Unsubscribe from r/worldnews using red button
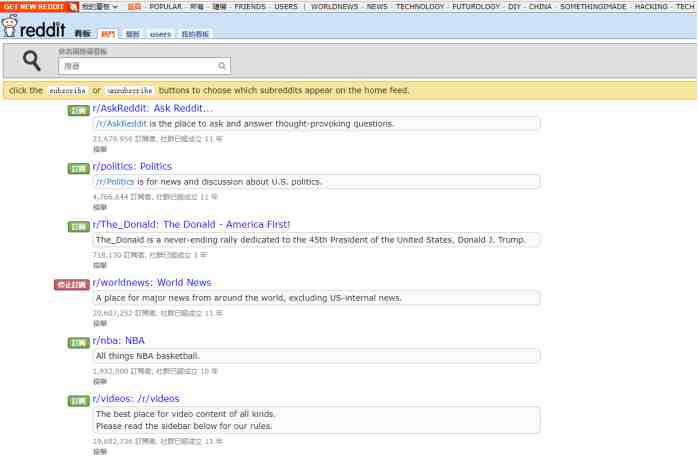This screenshot has width=698, height=460. [x=72, y=284]
